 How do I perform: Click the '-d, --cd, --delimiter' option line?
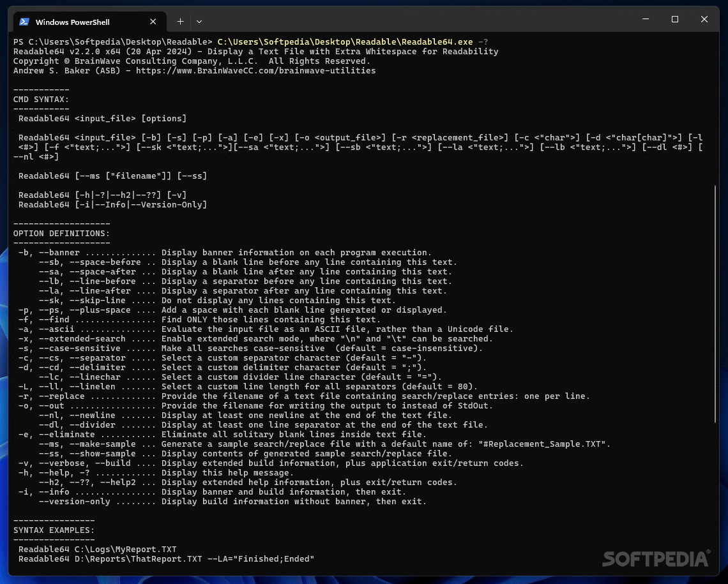(x=222, y=368)
